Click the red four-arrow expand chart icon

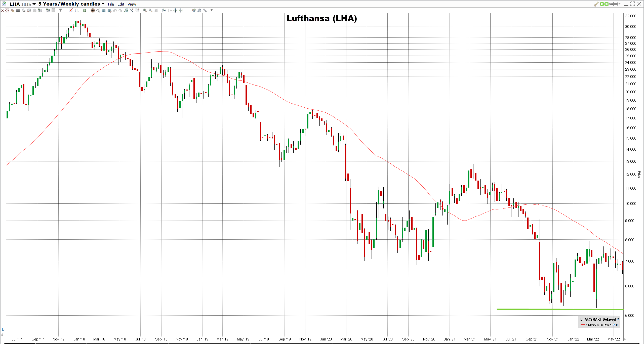7,10
